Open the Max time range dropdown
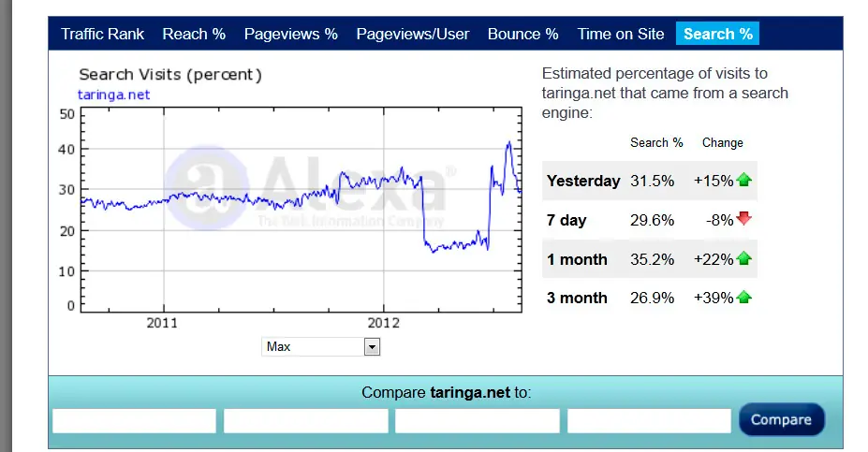 click(320, 347)
